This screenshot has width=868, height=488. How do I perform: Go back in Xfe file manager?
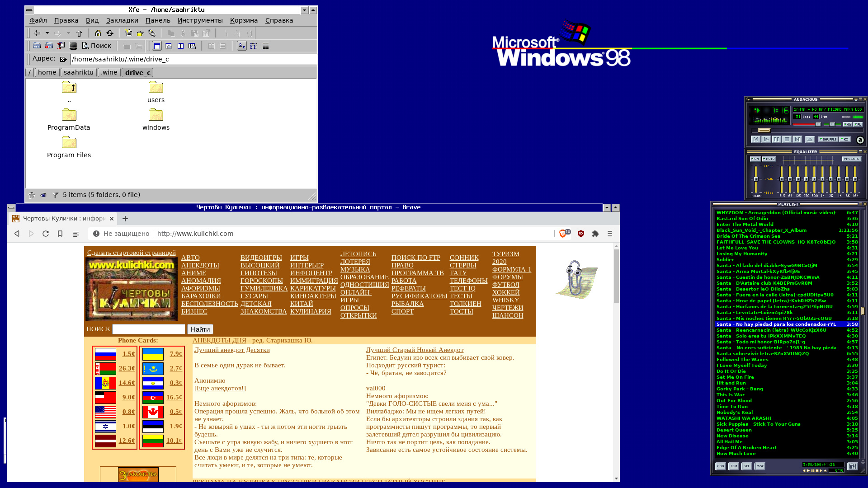pos(37,33)
